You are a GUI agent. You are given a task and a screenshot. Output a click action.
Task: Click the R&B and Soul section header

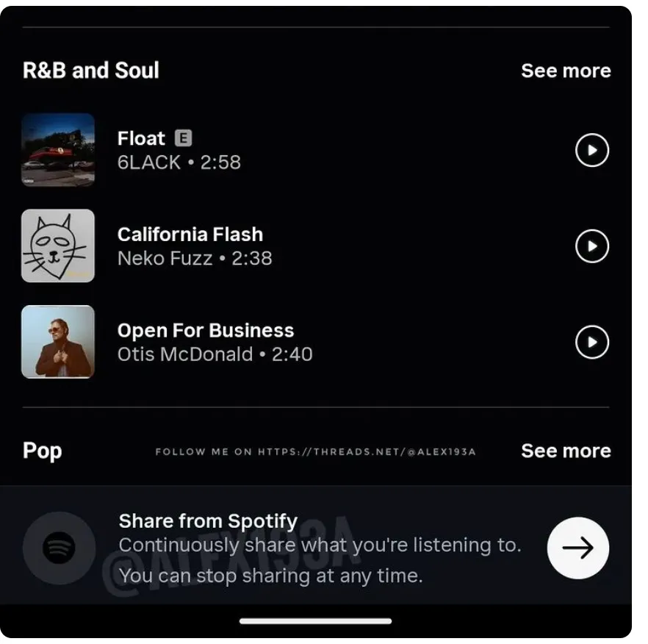[x=91, y=71]
